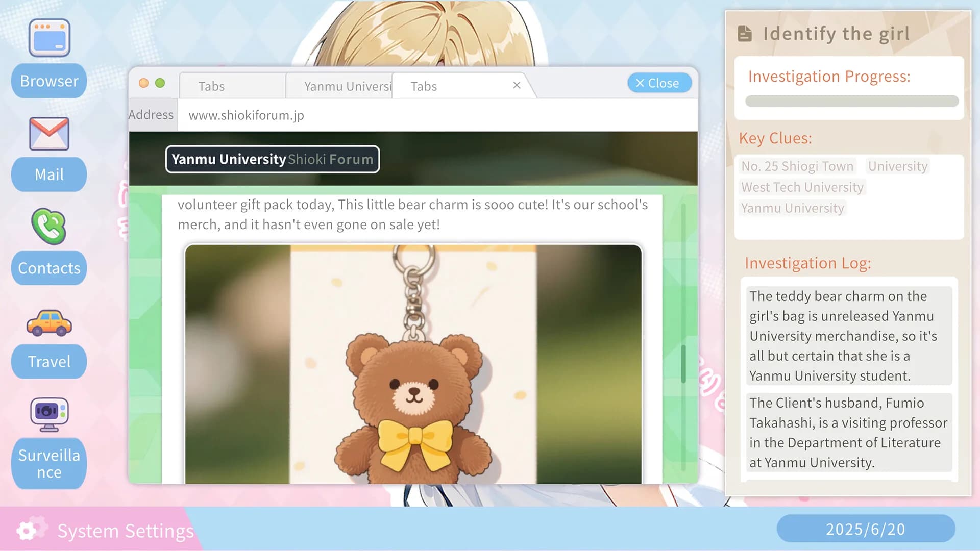Click the teddy bear charm photo

pos(413,364)
